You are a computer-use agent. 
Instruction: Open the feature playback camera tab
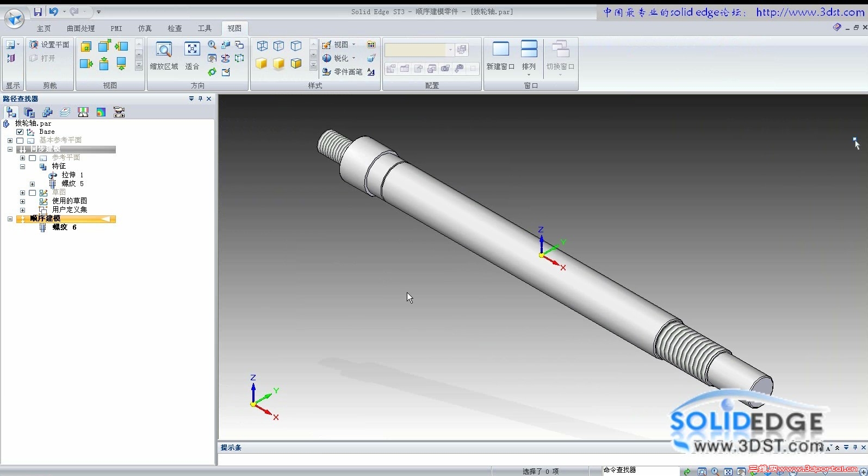click(x=119, y=112)
